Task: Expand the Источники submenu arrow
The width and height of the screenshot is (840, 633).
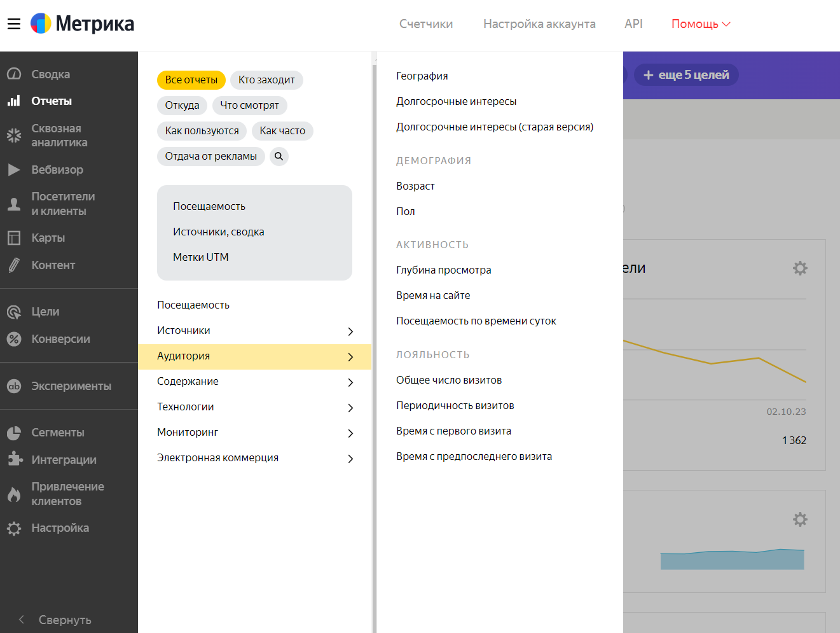Action: [350, 331]
